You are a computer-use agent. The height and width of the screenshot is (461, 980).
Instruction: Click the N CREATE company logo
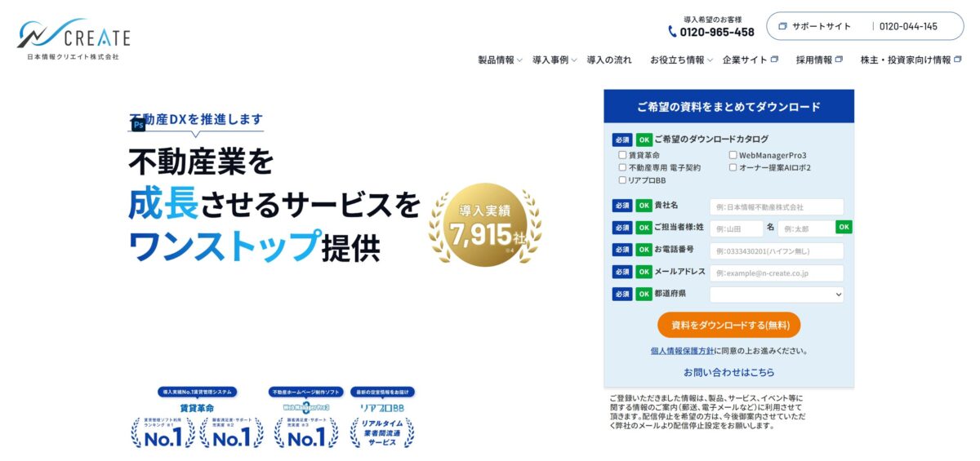pos(73,39)
